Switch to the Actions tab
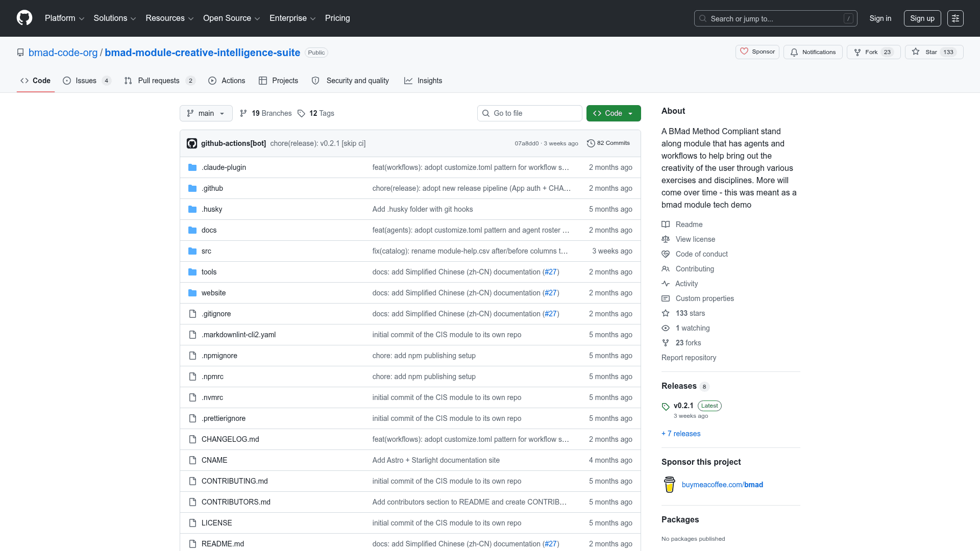This screenshot has height=551, width=980. pos(227,81)
